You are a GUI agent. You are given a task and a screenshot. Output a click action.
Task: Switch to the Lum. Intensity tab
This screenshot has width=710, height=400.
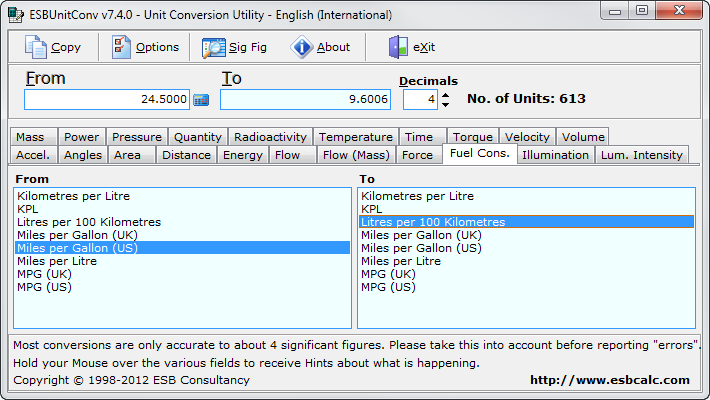642,155
